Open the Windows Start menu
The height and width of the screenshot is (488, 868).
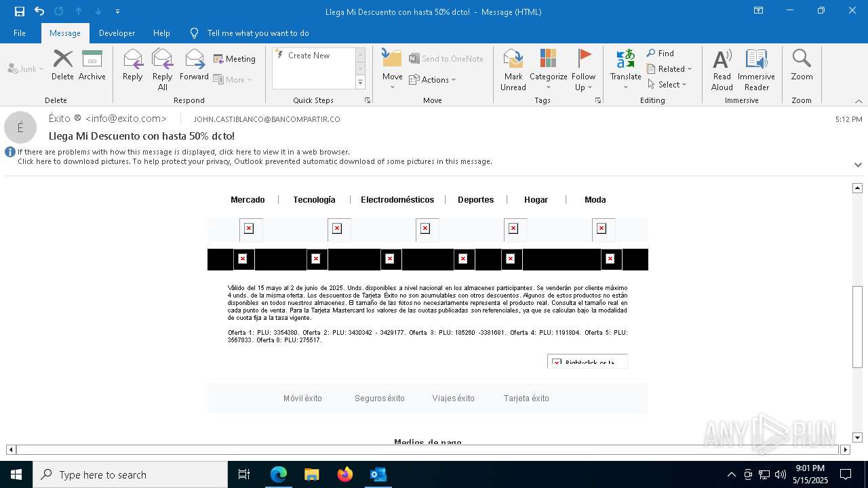(x=16, y=474)
